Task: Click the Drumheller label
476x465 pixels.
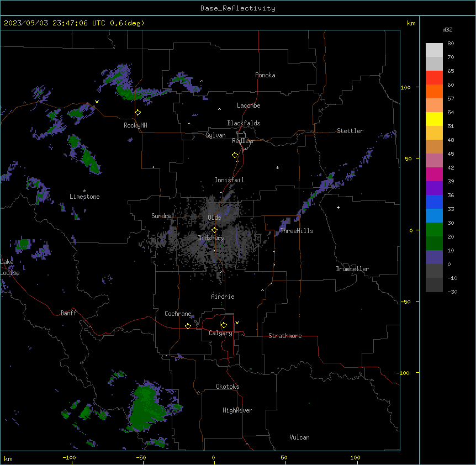Action: pos(352,269)
